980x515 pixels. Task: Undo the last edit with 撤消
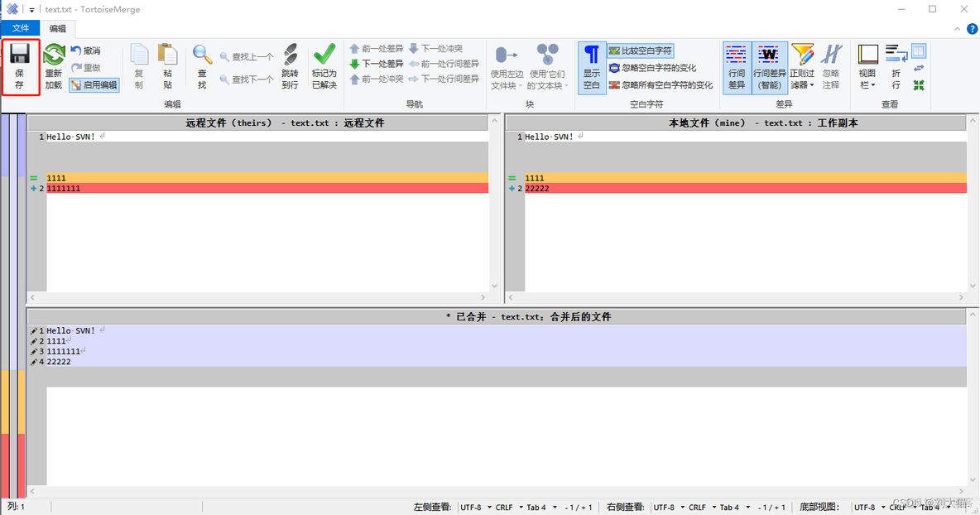pos(85,51)
